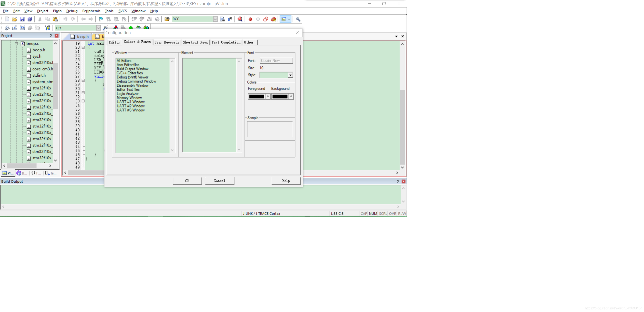The width and height of the screenshot is (644, 312).
Task: Open the Style dropdown in Font group
Action: (290, 75)
